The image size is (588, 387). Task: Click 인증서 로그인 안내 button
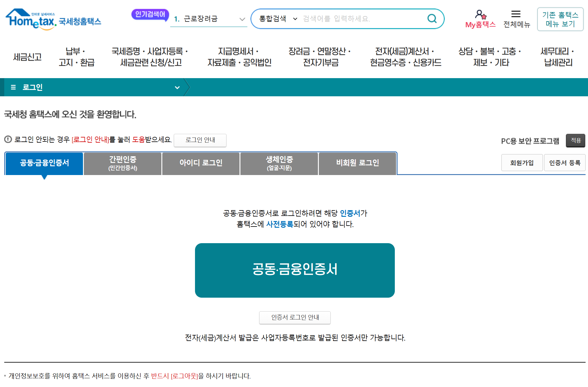[295, 317]
